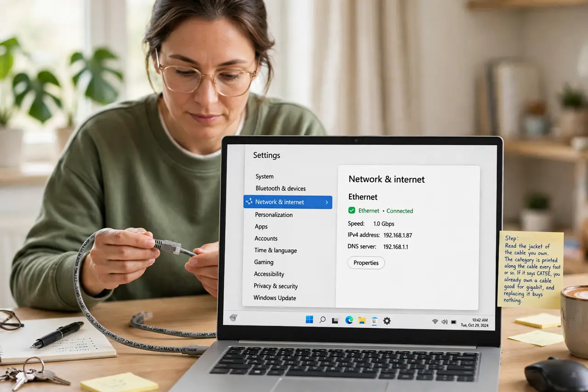Open Wi-Fi network tray icon
The image size is (588, 392).
point(435,322)
